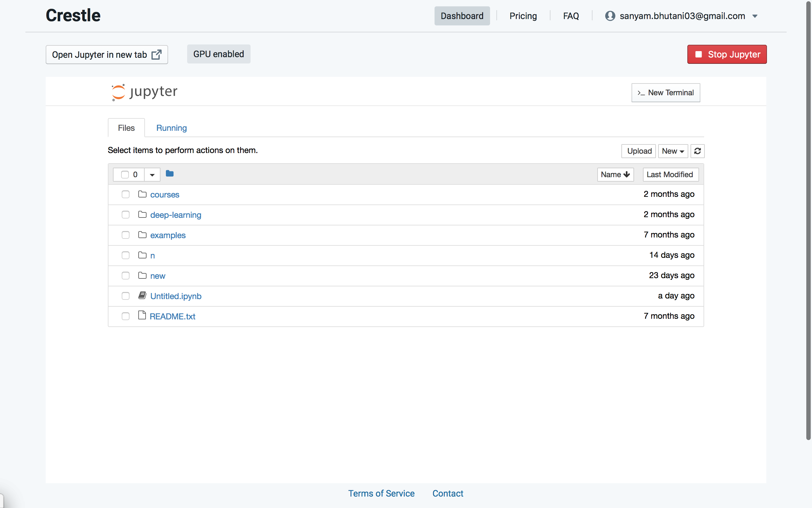Click Open Jupyter in new tab
The height and width of the screenshot is (508, 812).
(x=107, y=54)
